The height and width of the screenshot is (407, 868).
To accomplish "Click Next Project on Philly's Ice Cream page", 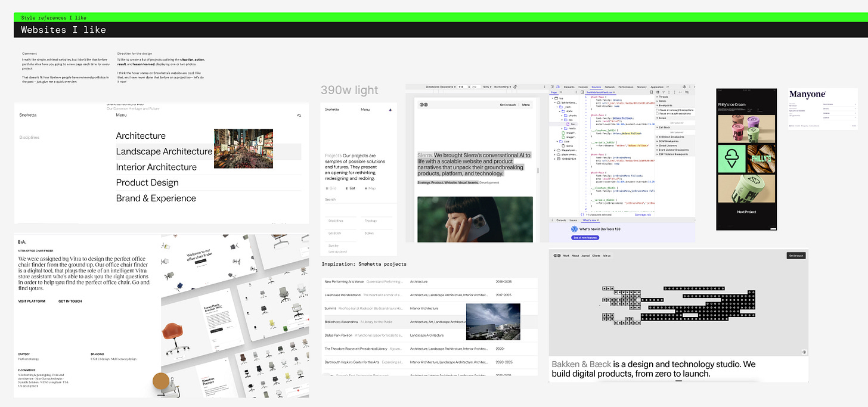I will tap(746, 212).
